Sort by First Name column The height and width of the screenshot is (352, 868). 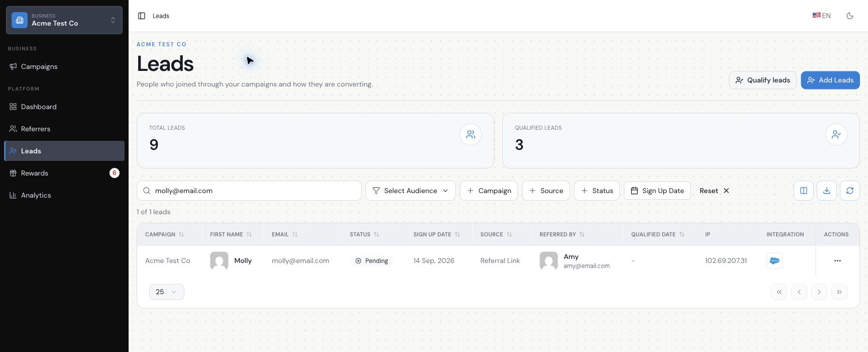point(231,234)
